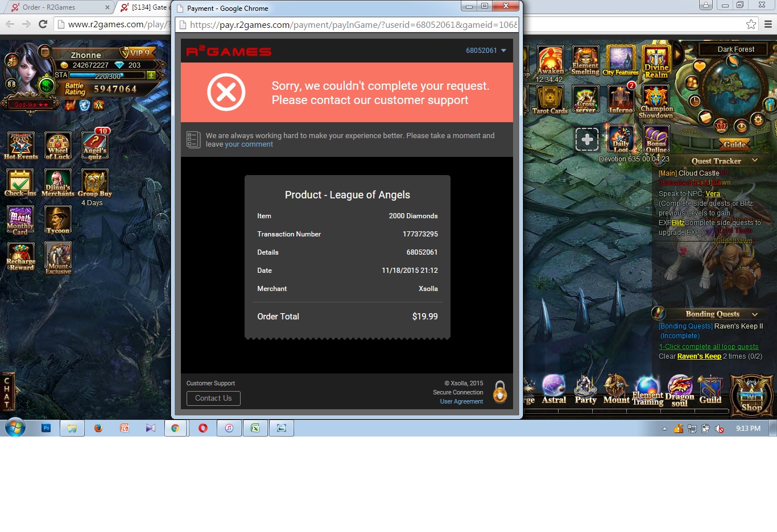Image resolution: width=777 pixels, height=532 pixels.
Task: Open the Hot Events icon
Action: (20, 145)
